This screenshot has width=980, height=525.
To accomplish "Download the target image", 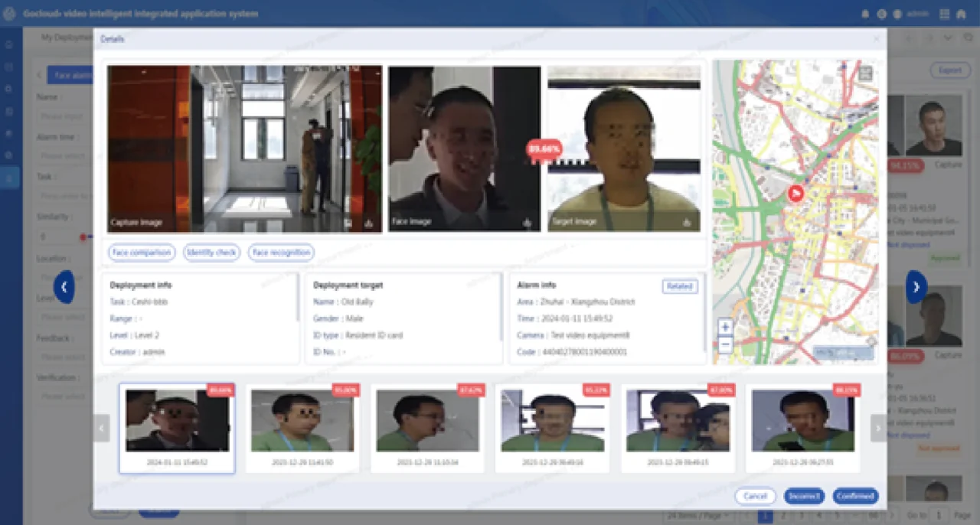I will [x=686, y=223].
